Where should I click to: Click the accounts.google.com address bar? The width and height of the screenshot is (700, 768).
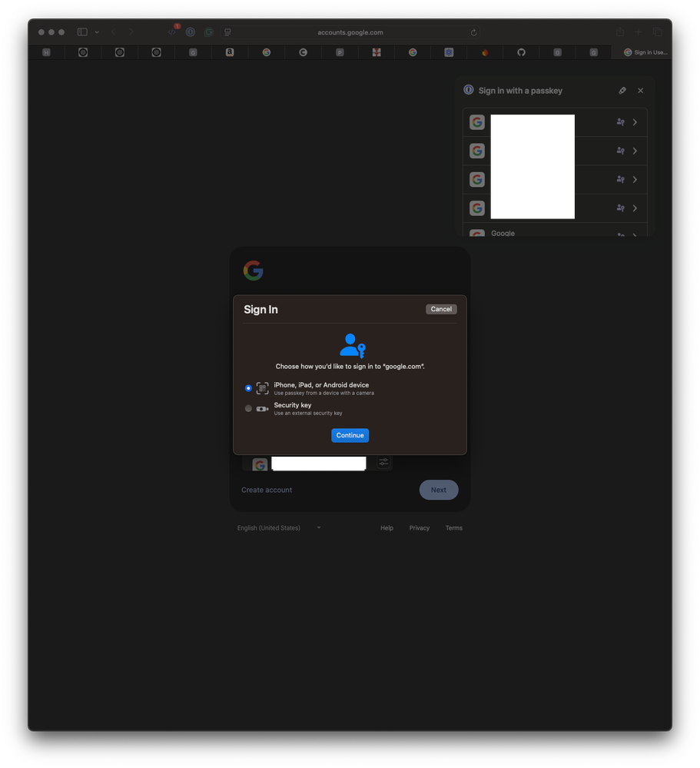350,32
